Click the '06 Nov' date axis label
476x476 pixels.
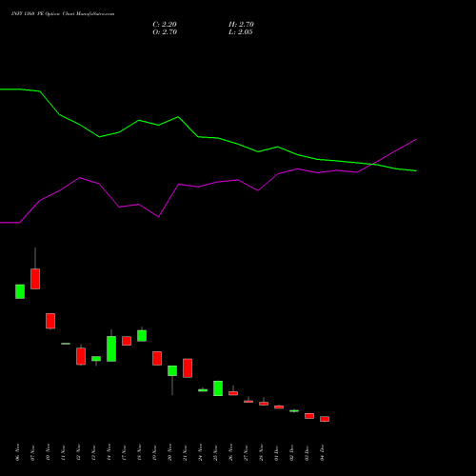coord(17,452)
